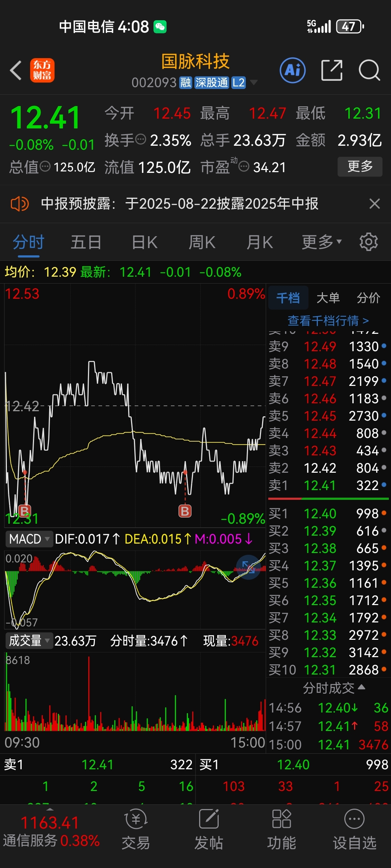This screenshot has height=868, width=391.
Task: Expand the 通信服务 sector index panel
Action: click(x=51, y=830)
